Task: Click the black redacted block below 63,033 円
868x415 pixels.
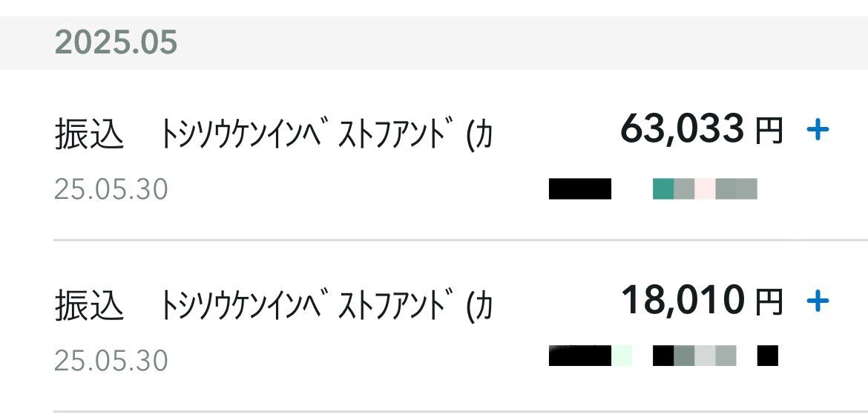Action: (580, 189)
